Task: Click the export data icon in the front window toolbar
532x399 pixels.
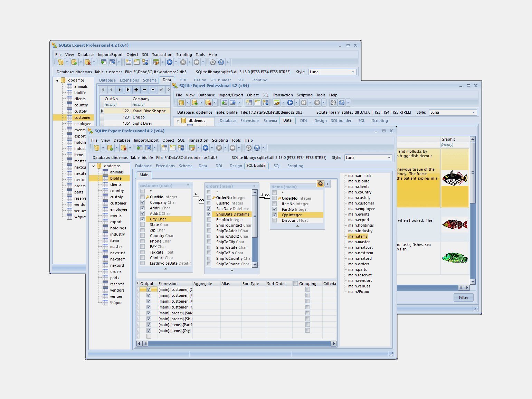Action: click(148, 148)
